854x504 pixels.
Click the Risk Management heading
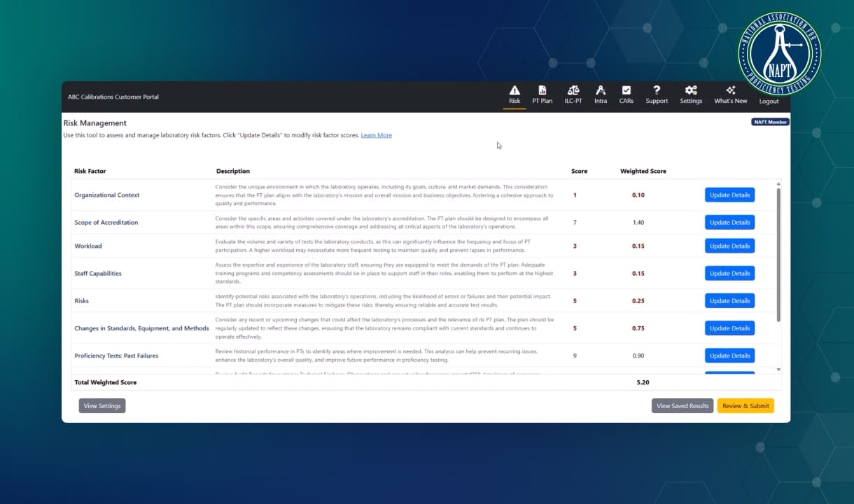point(95,123)
